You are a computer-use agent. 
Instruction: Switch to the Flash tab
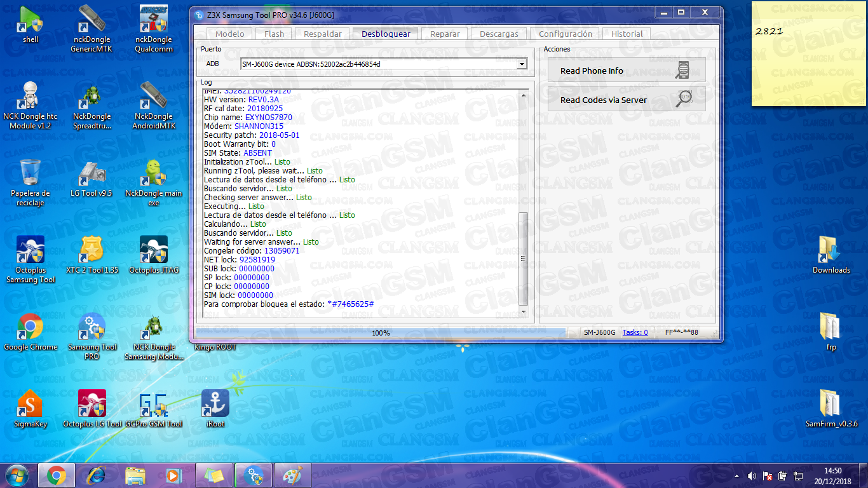tap(275, 34)
